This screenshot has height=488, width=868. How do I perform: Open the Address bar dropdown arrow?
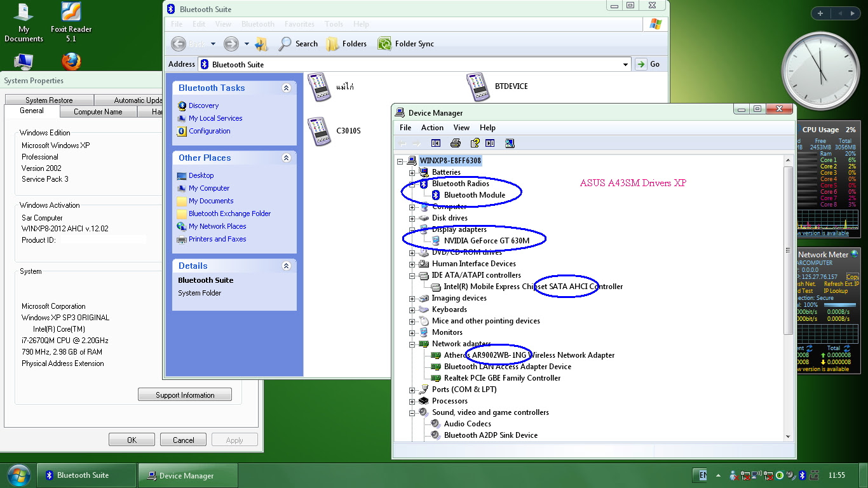pos(625,64)
